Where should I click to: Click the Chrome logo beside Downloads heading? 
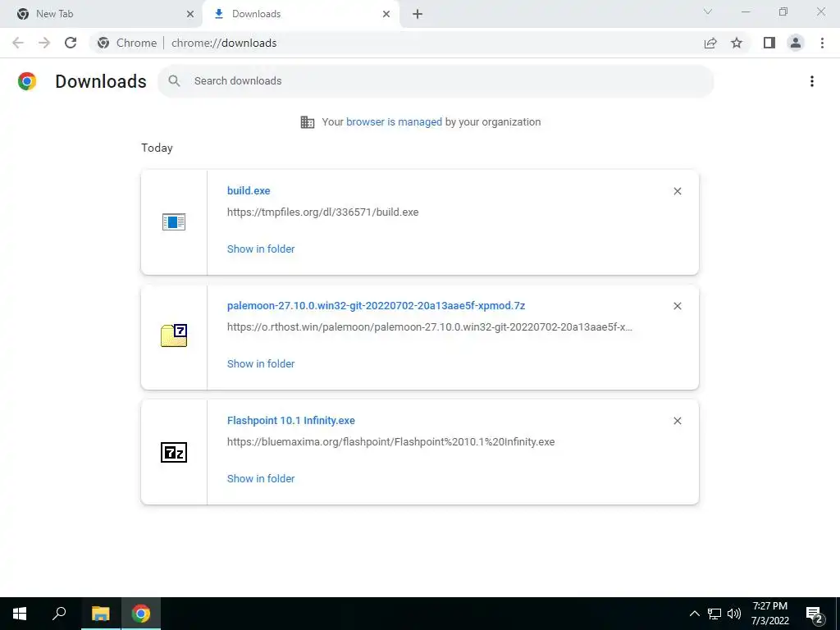pyautogui.click(x=27, y=81)
